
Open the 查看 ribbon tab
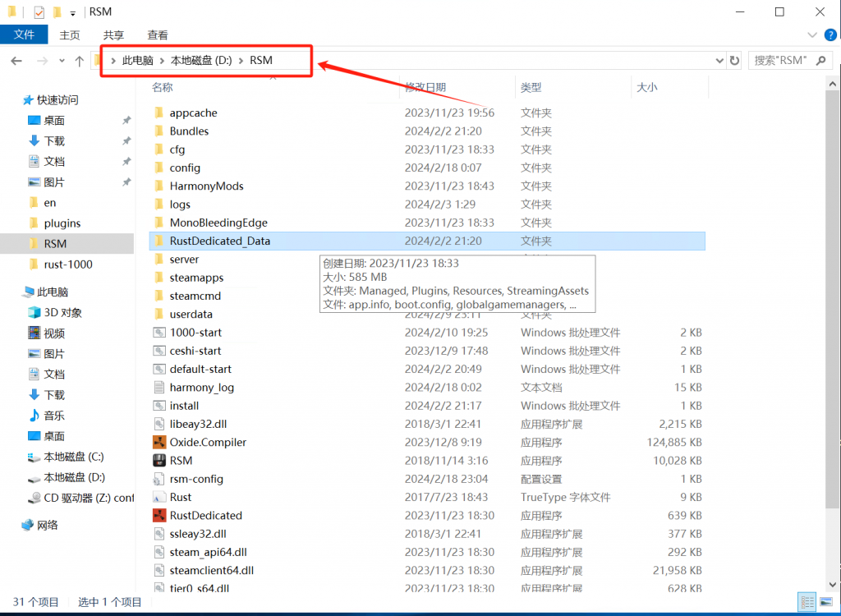(x=158, y=34)
